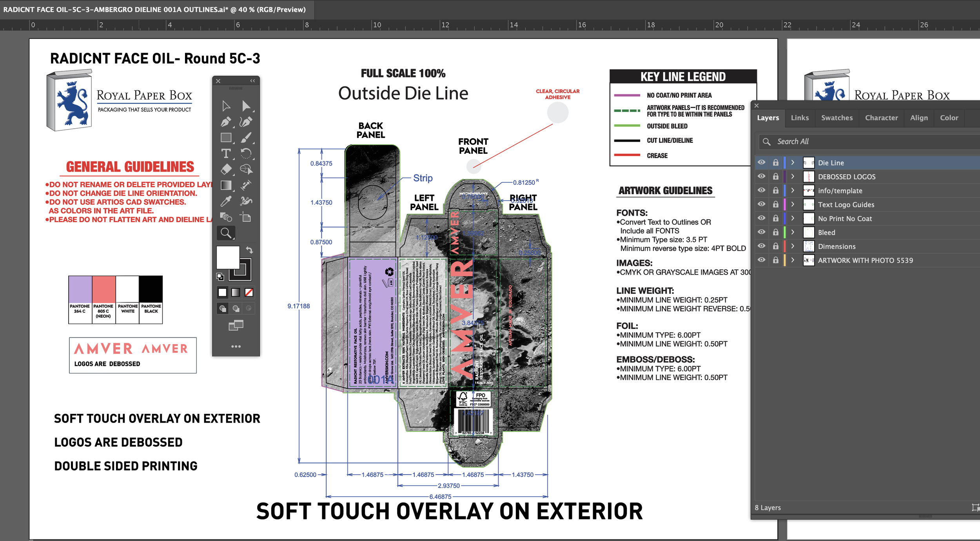Hide the Die Line layer
This screenshot has width=980, height=541.
point(761,162)
